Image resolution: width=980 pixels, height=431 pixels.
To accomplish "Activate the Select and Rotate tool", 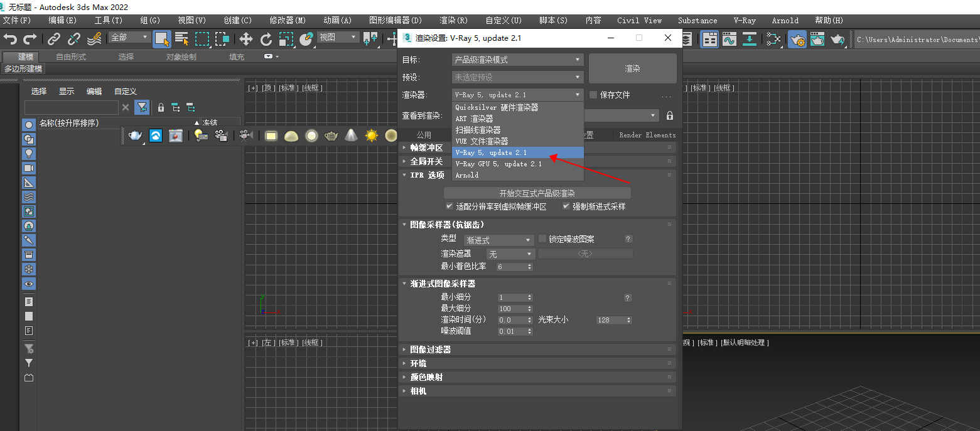I will click(x=266, y=40).
